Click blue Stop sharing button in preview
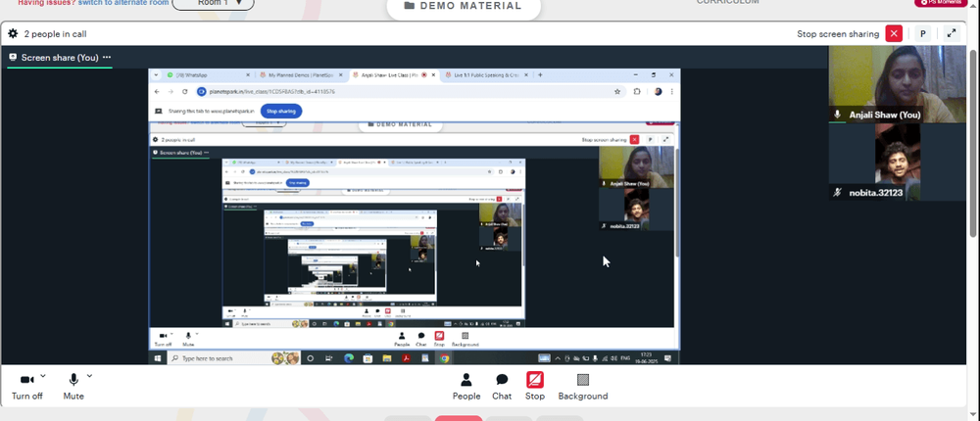 (x=281, y=112)
